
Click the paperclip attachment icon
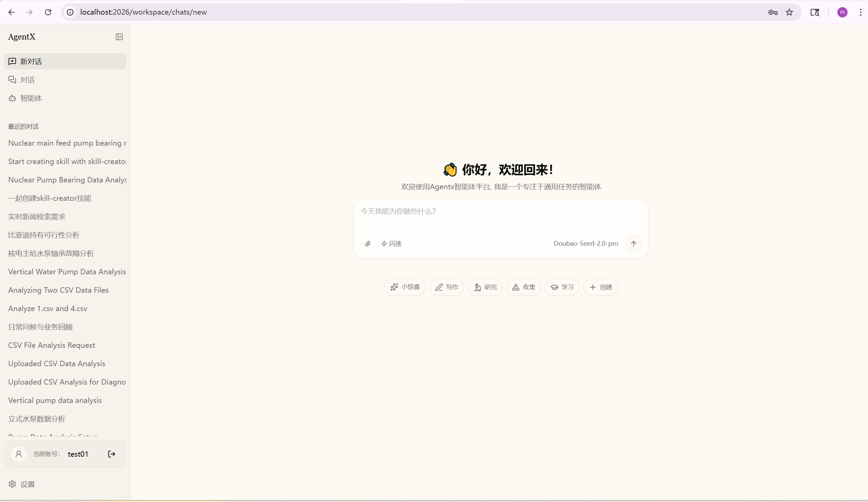click(x=367, y=244)
